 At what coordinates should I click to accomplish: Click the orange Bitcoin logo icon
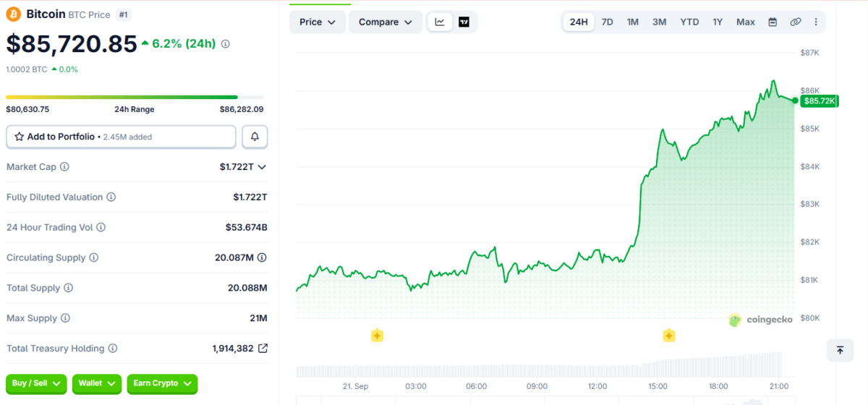coord(14,14)
